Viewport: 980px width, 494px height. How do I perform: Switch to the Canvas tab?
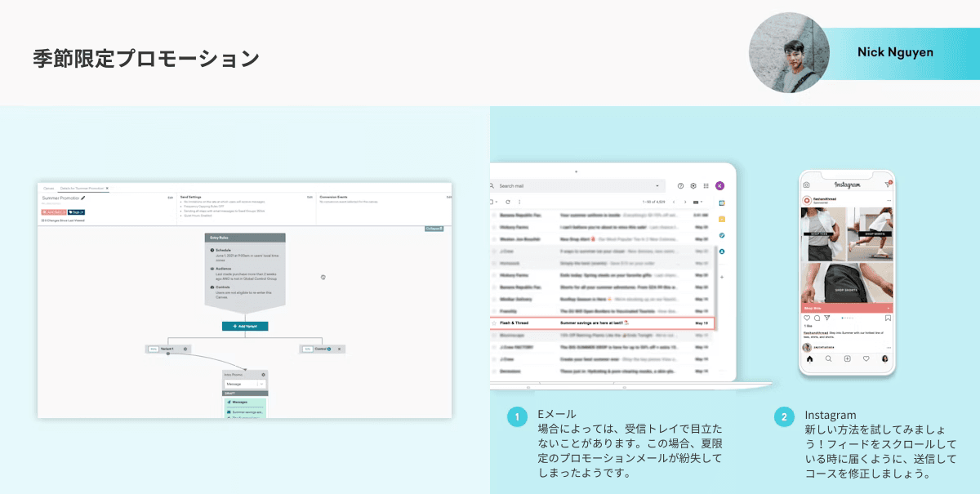coord(48,188)
